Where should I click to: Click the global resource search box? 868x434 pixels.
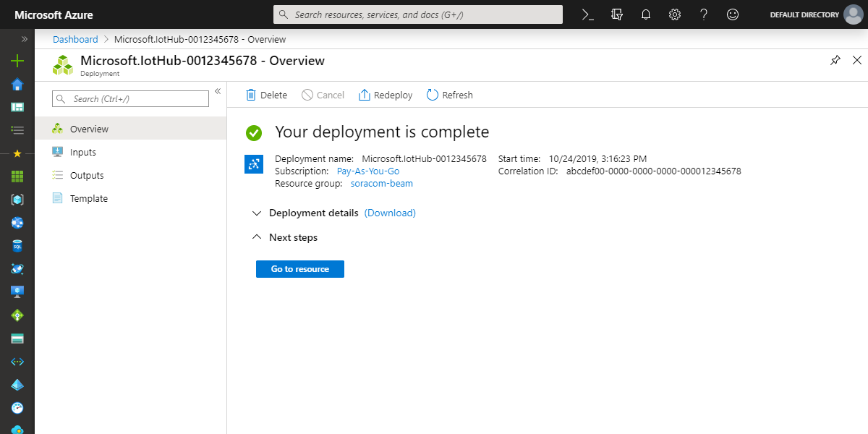pos(418,14)
